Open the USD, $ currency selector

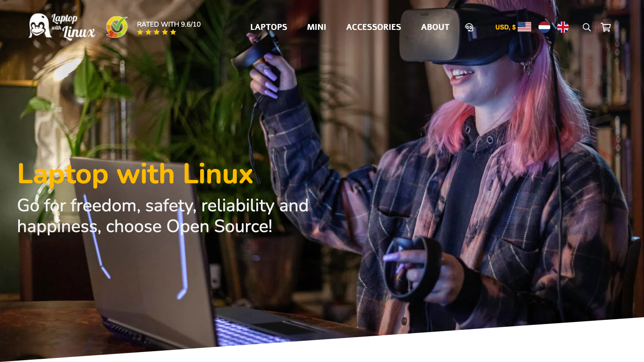(x=505, y=27)
